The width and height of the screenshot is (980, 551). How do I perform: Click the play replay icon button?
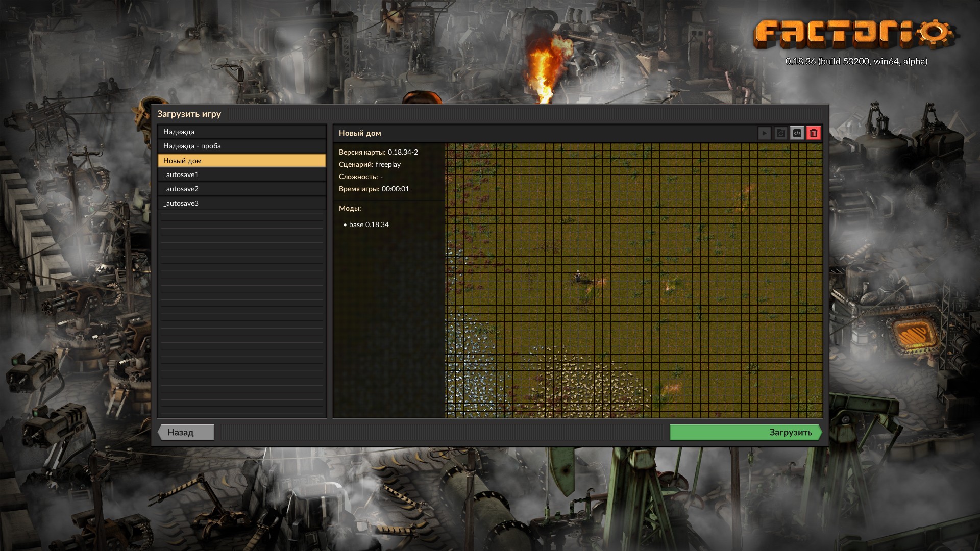(764, 133)
